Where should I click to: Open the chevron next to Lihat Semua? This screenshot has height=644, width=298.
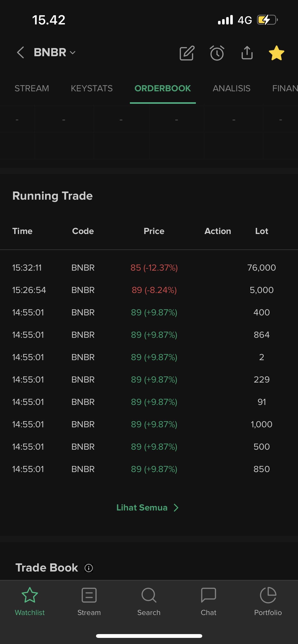tap(176, 508)
